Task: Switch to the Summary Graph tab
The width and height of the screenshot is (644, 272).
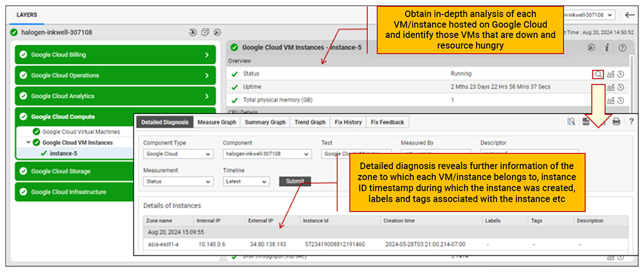Action: click(265, 122)
